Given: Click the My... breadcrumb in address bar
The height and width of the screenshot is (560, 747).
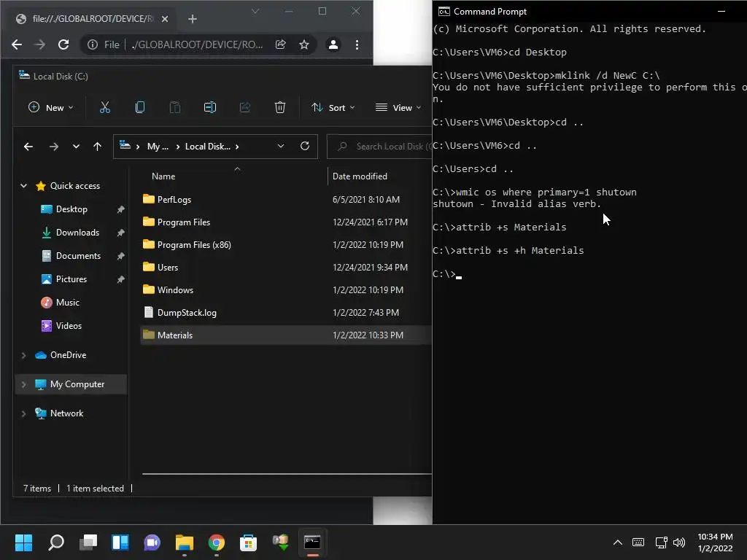Looking at the screenshot, I should click(x=158, y=147).
